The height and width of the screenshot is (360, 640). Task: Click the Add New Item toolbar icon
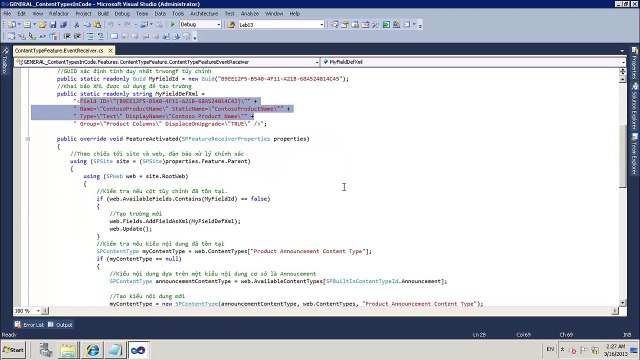(27, 24)
